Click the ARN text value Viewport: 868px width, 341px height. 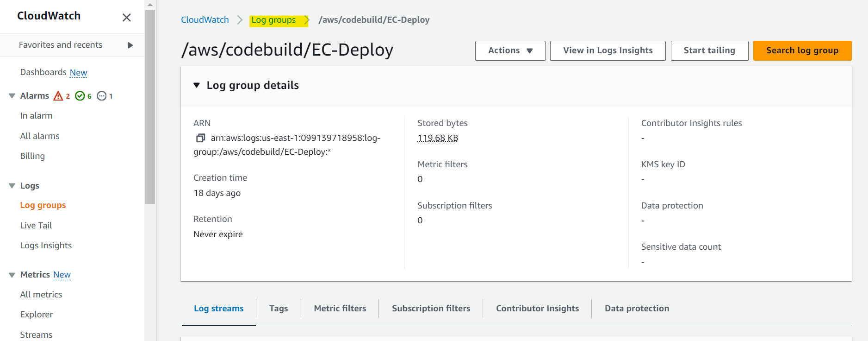point(287,145)
